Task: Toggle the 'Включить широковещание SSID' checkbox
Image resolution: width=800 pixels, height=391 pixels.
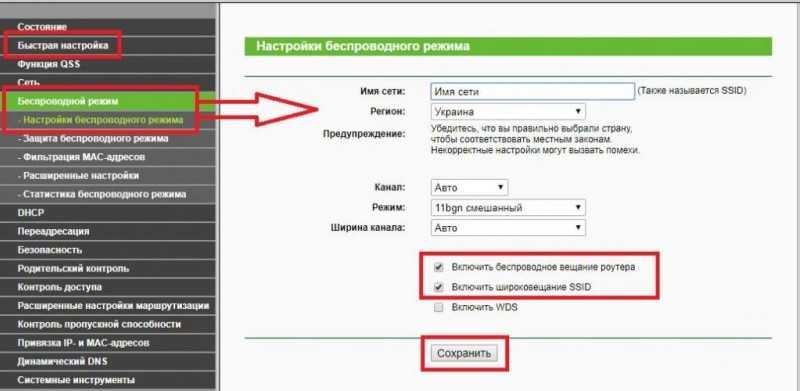Action: pos(438,287)
